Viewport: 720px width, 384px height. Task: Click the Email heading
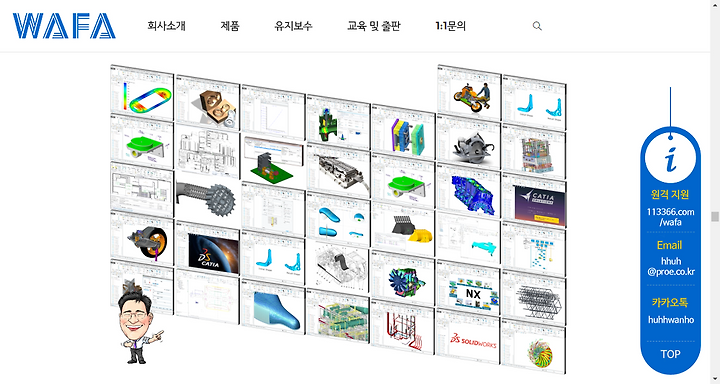coord(669,245)
